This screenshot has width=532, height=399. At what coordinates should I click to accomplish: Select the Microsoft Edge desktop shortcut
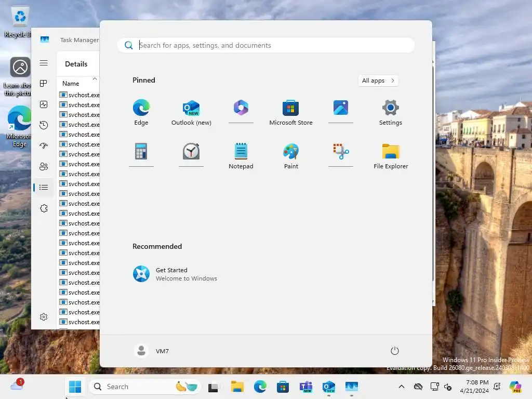[x=19, y=127]
